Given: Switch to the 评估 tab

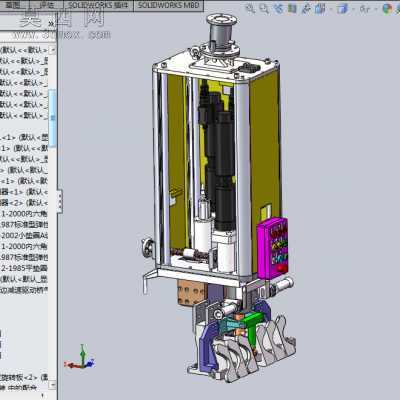Looking at the screenshot, I should pos(47,5).
